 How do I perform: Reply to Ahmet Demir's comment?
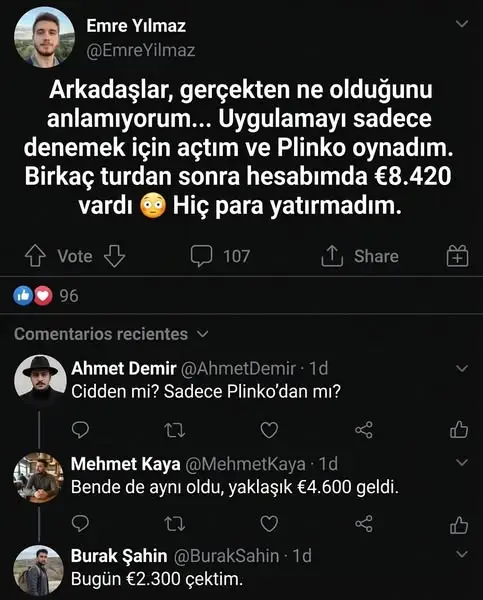(80, 430)
